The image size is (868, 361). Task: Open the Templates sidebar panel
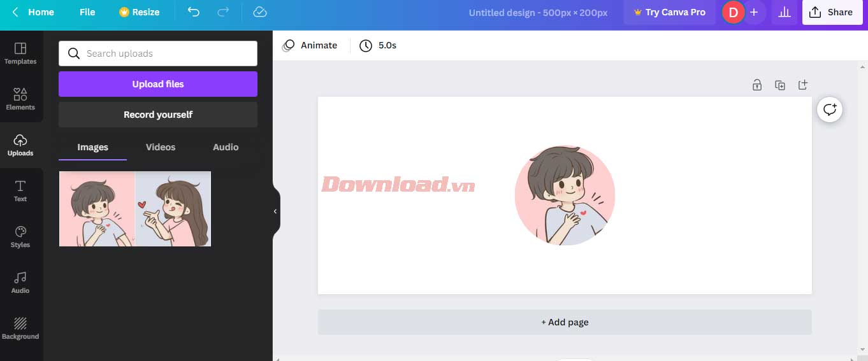[x=20, y=53]
